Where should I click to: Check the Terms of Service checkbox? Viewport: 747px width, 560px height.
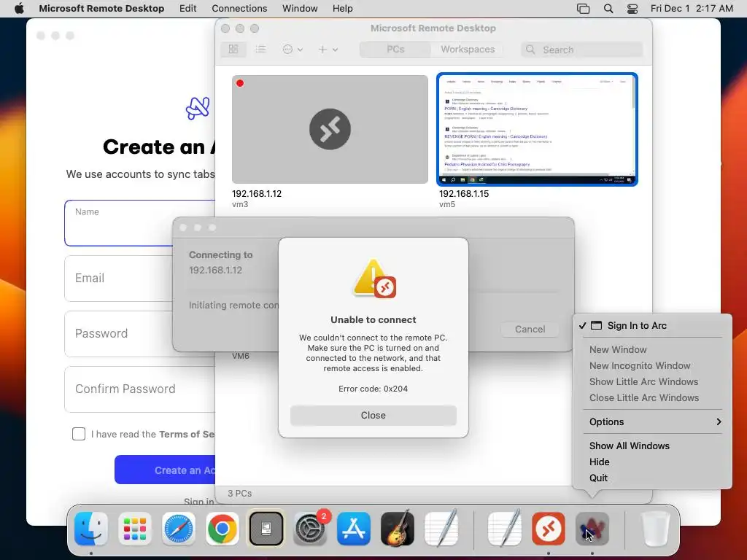[79, 434]
